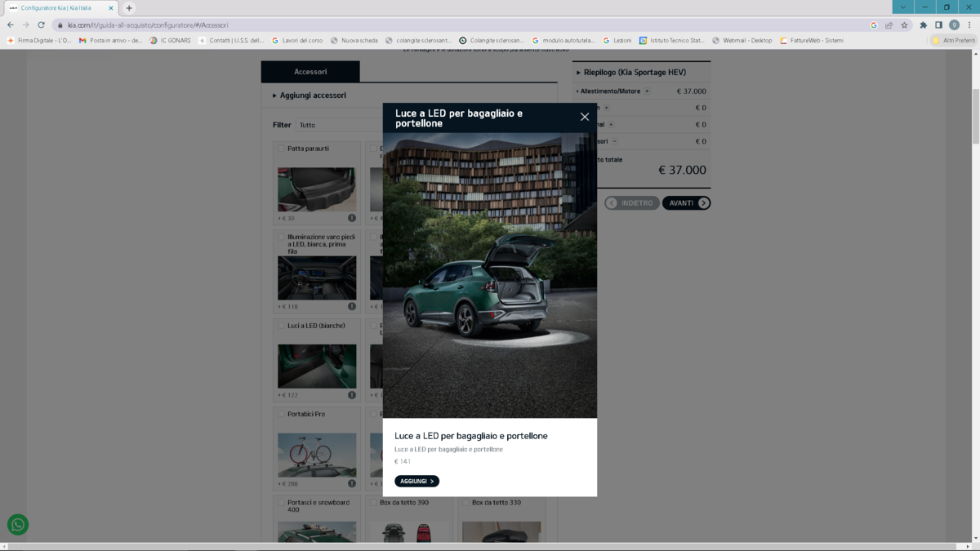
Task: Collapse the accessories summary row minus button
Action: pyautogui.click(x=614, y=141)
